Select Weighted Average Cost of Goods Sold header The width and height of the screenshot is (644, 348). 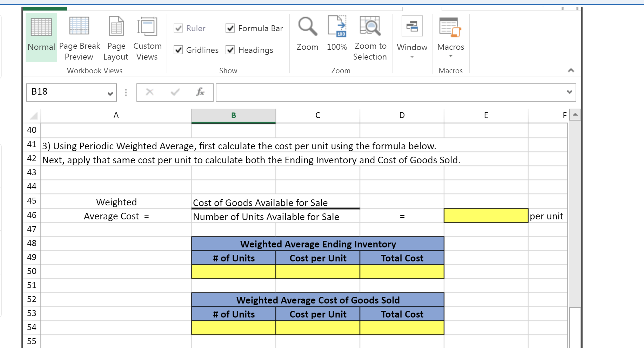(318, 300)
